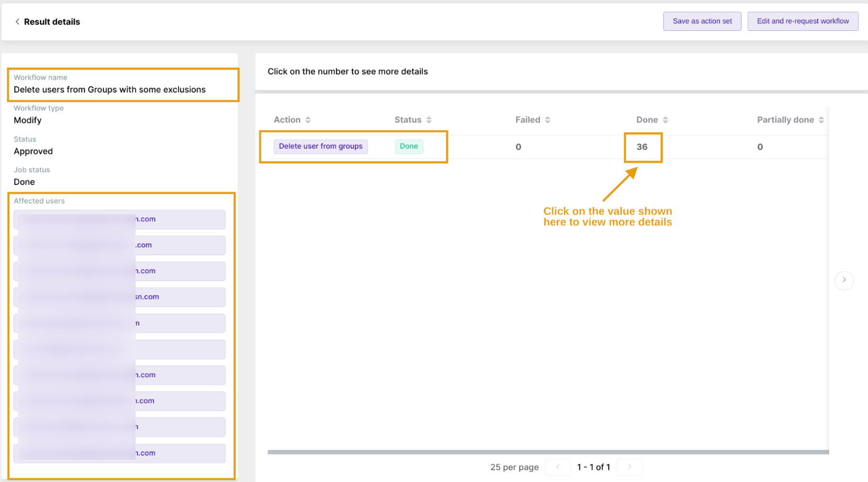Click the next page chevron in pagination

[x=629, y=467]
